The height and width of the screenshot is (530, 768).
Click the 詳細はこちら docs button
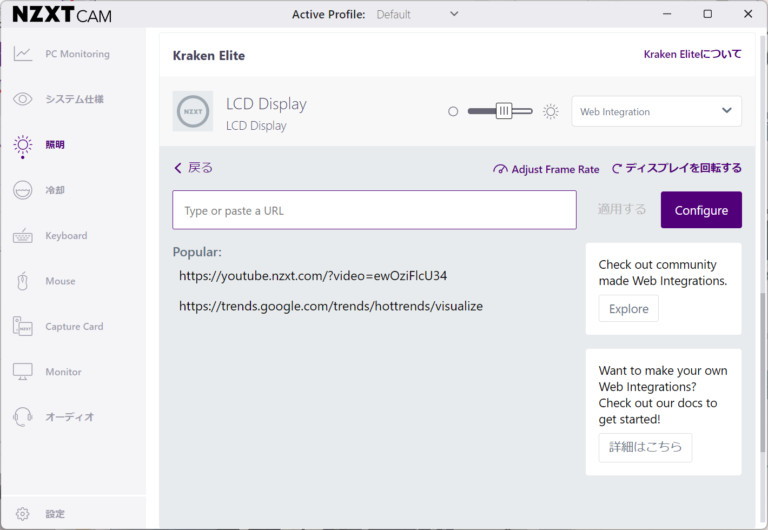pos(645,447)
